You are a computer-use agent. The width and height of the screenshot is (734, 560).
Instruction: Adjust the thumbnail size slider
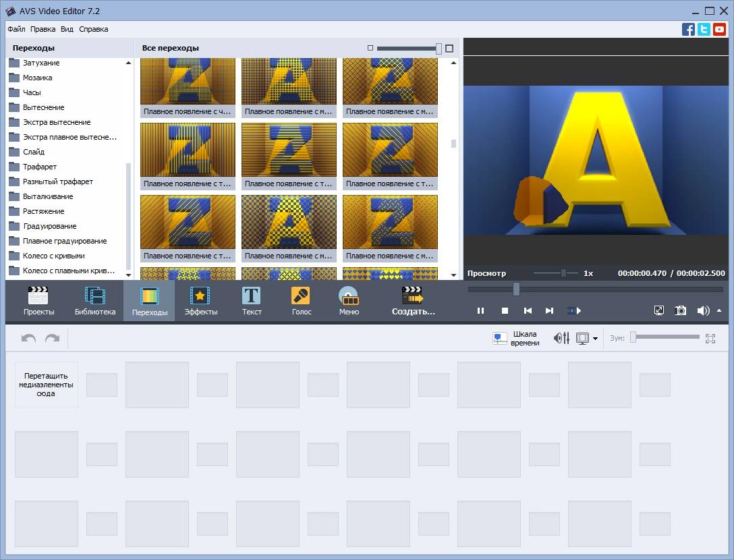[x=409, y=48]
